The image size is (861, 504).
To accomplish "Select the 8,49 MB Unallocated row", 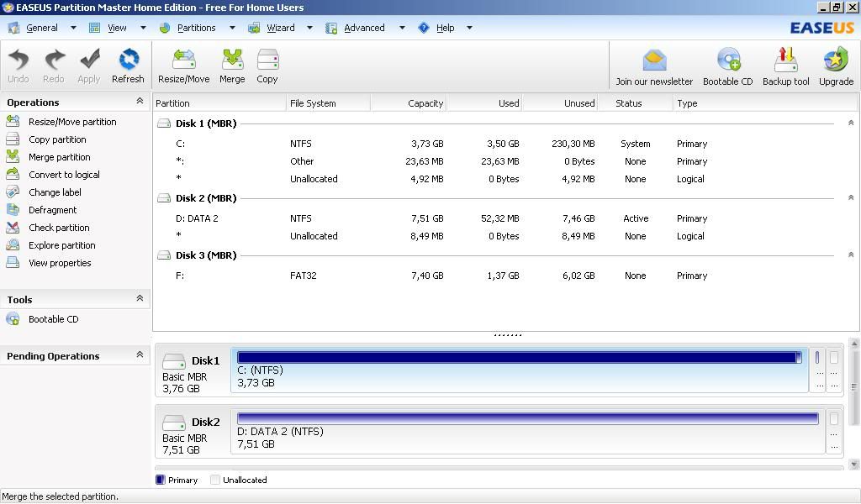I will click(505, 236).
